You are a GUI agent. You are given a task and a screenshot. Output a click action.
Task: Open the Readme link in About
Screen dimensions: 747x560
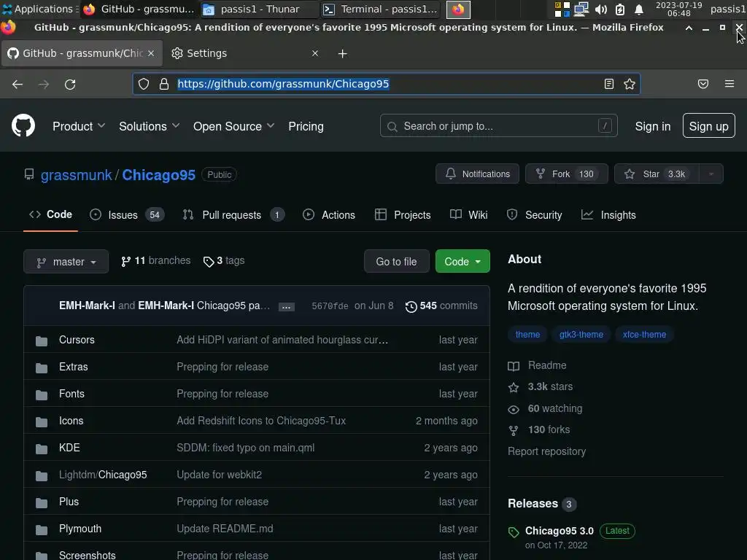pos(537,365)
